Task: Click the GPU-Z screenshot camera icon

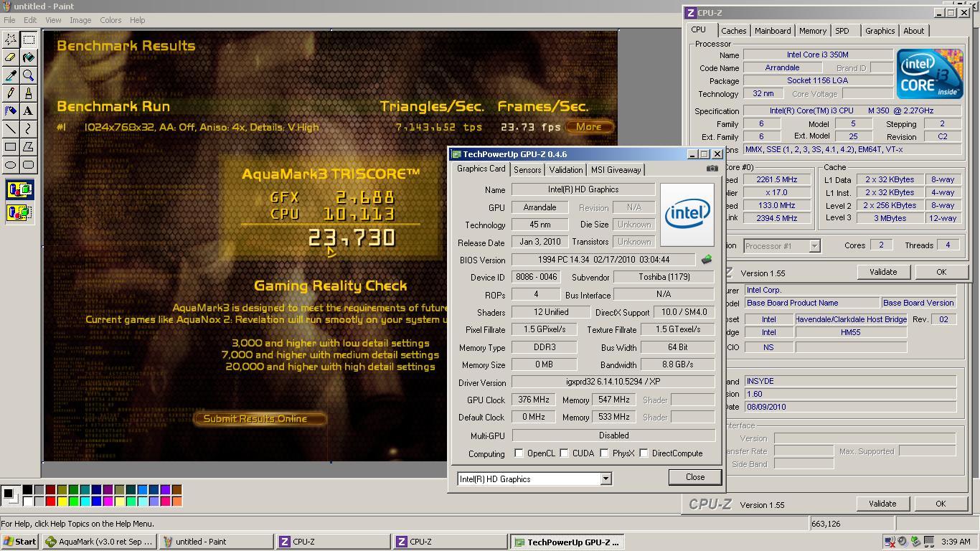Action: [x=712, y=169]
